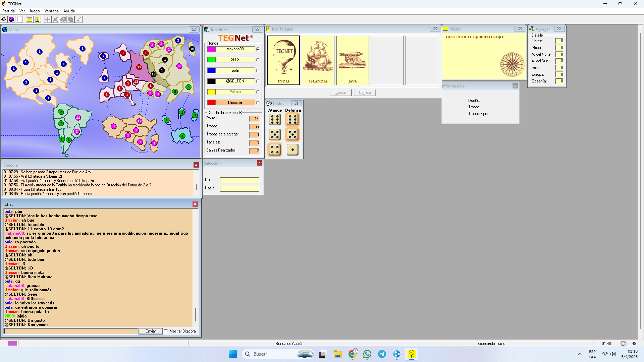Open the Ventana menu
This screenshot has height=362, width=644.
(x=51, y=11)
